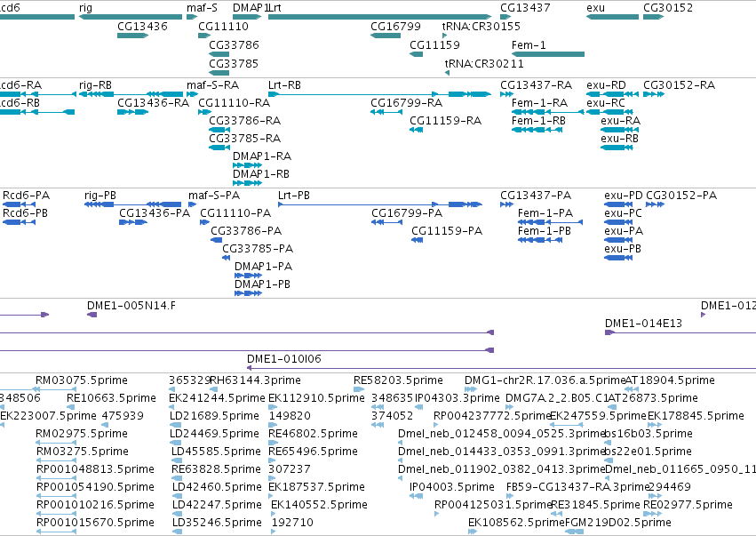This screenshot has width=756, height=536.
Task: Open the "IP04003.5prime" EST label
Action: pyautogui.click(x=452, y=487)
